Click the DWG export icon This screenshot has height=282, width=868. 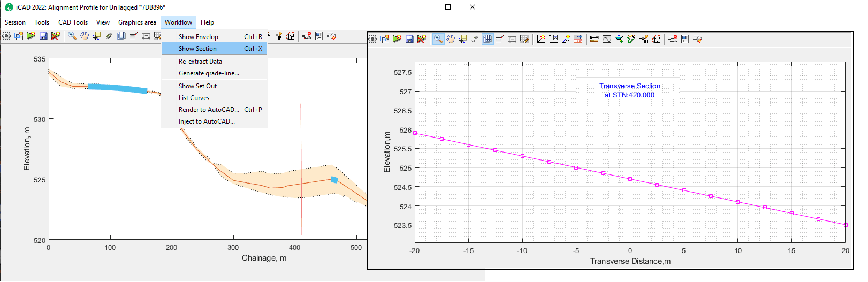(x=578, y=39)
